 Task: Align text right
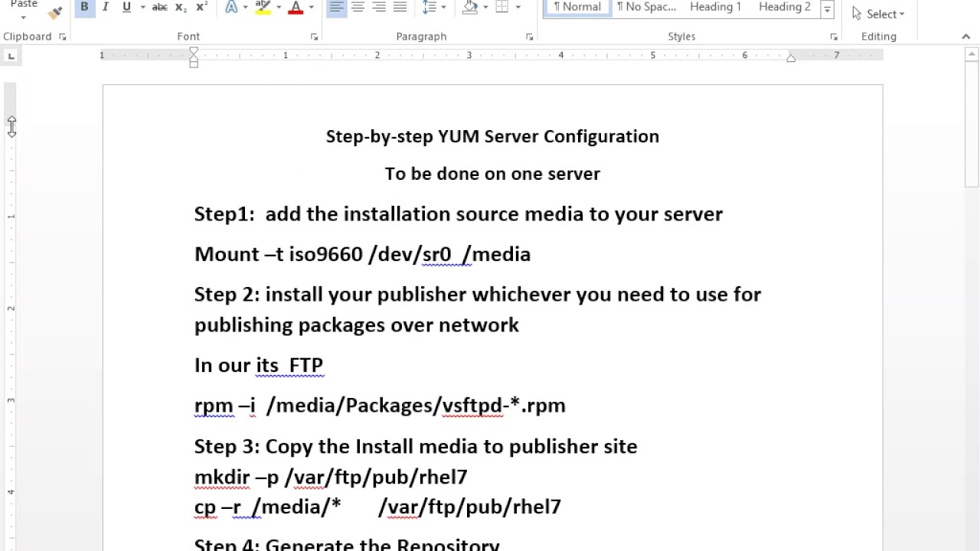click(379, 8)
